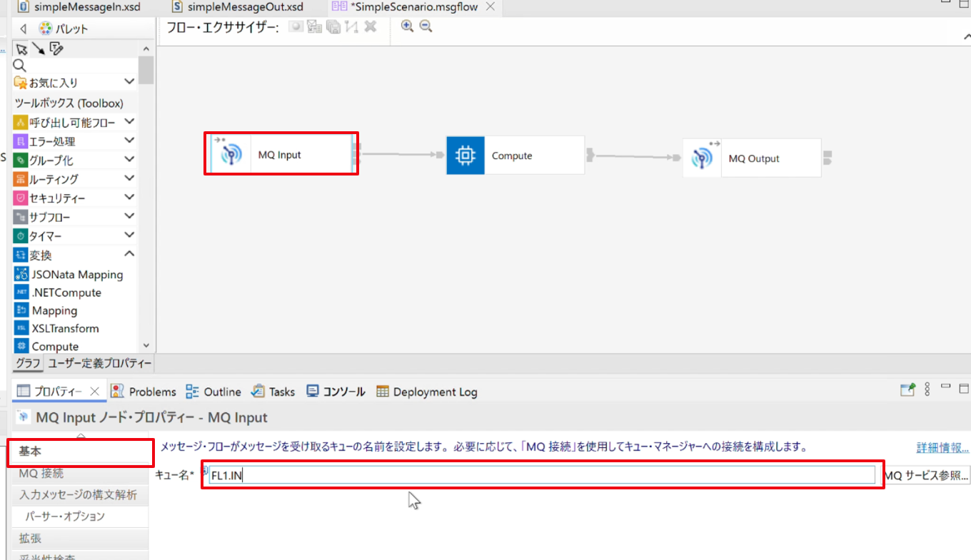Select the グラフ editor tab
This screenshot has height=560, width=971.
coord(29,363)
